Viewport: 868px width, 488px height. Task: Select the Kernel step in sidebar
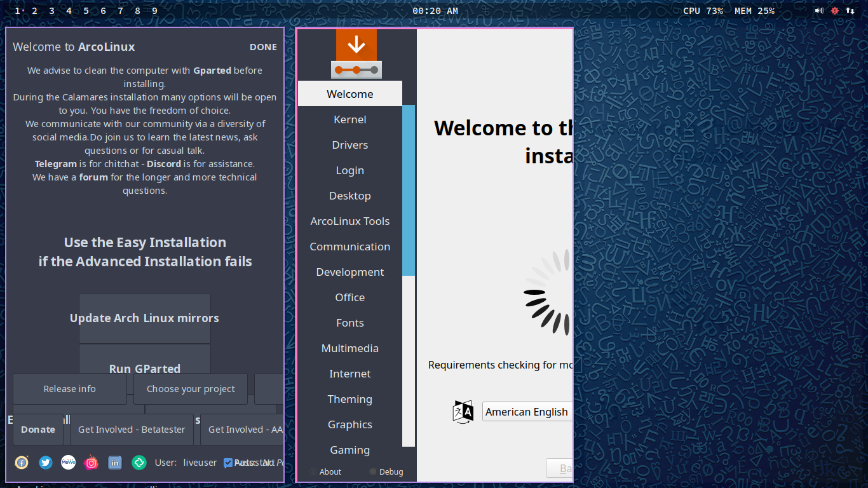coord(350,119)
